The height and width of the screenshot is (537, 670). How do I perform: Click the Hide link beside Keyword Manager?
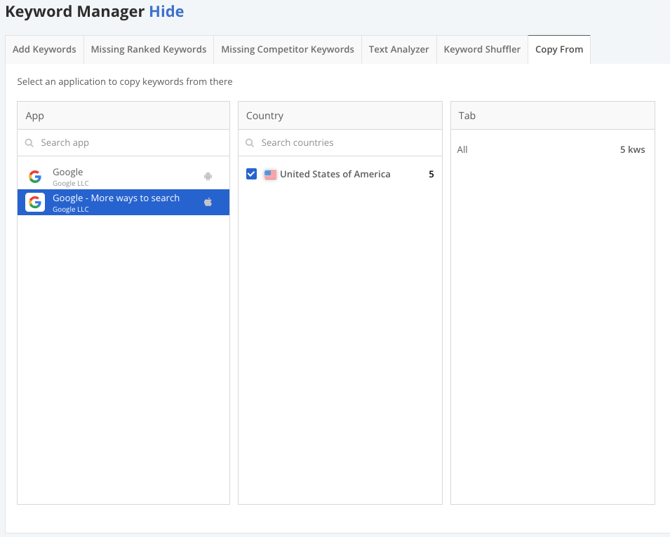[x=166, y=12]
